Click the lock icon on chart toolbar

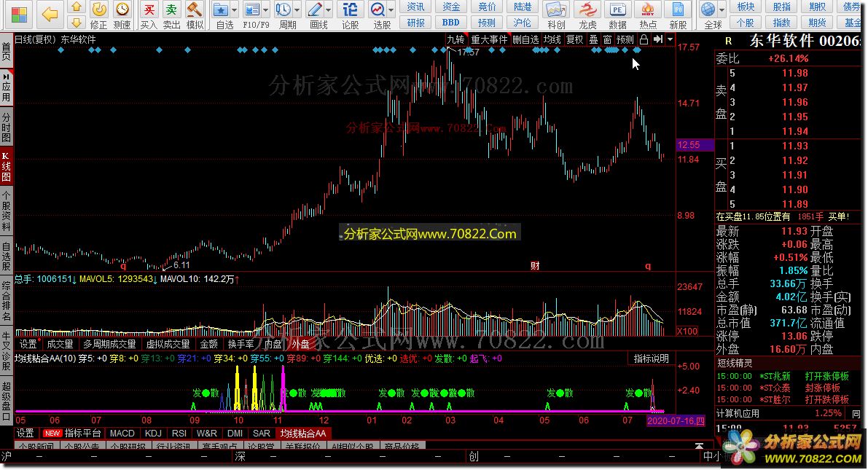click(644, 39)
